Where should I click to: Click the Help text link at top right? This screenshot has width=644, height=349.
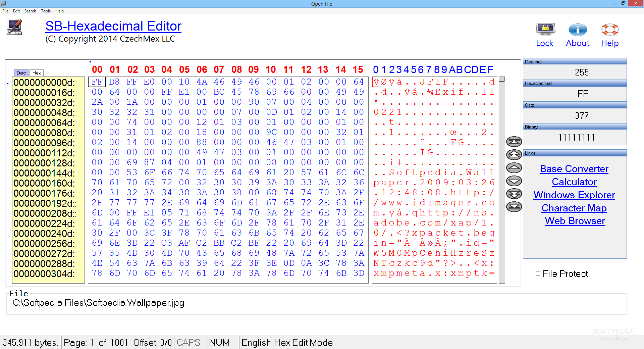pyautogui.click(x=610, y=43)
